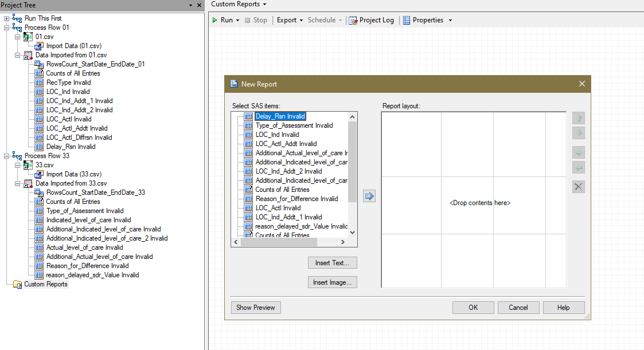This screenshot has width=644, height=350.
Task: Select Type_of_Assessment Invalid in SAS items list
Action: 294,125
